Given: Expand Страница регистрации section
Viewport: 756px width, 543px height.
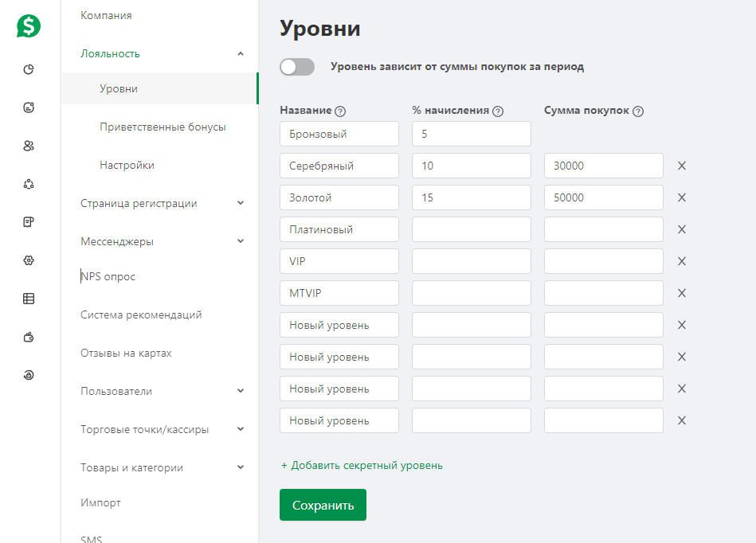Looking at the screenshot, I should 241,203.
